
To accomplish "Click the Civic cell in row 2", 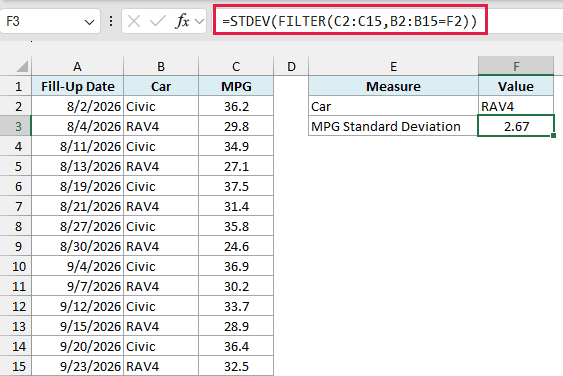I will point(161,106).
